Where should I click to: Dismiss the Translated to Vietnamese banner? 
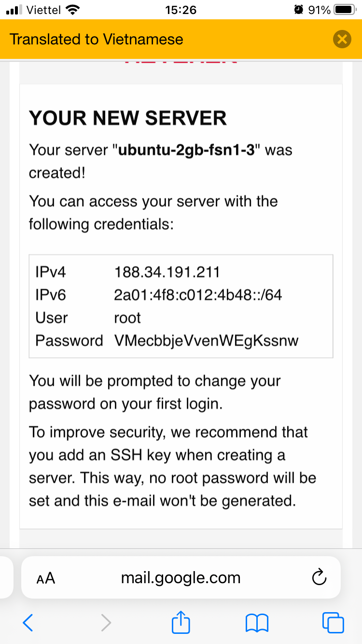pos(342,39)
